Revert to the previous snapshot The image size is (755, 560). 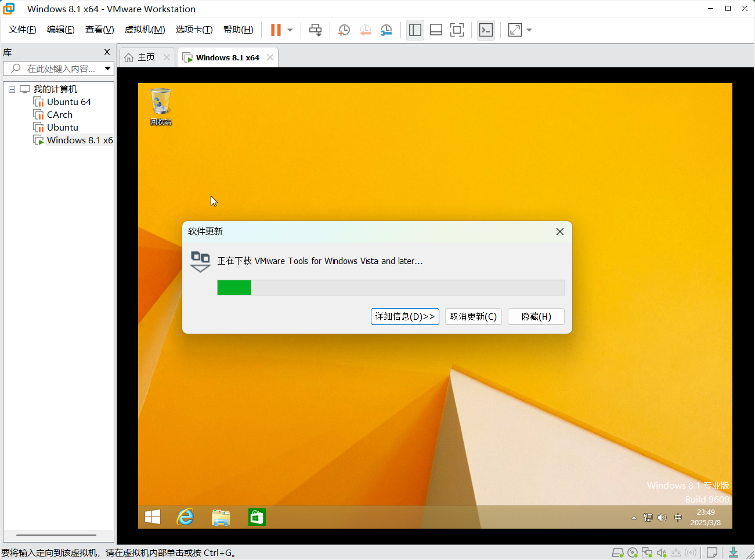pyautogui.click(x=365, y=30)
